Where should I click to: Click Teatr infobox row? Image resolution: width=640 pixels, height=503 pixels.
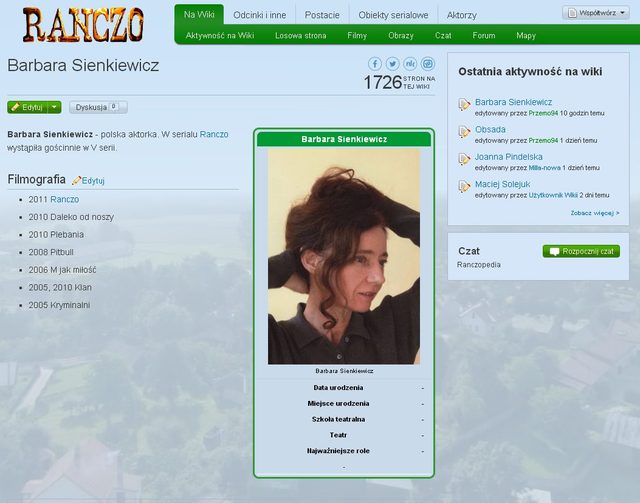coord(344,435)
